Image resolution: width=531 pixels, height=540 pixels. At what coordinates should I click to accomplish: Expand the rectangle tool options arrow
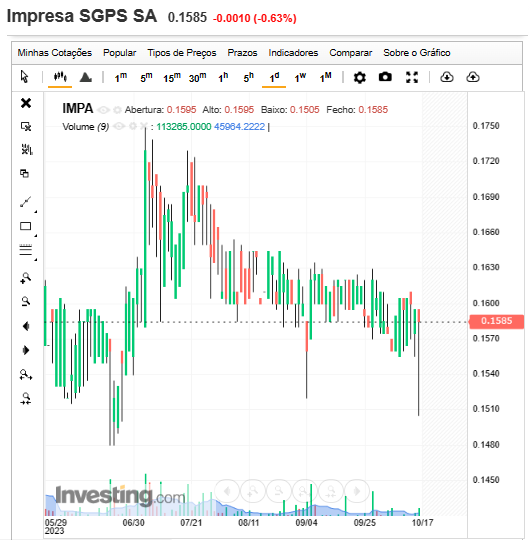point(35,236)
